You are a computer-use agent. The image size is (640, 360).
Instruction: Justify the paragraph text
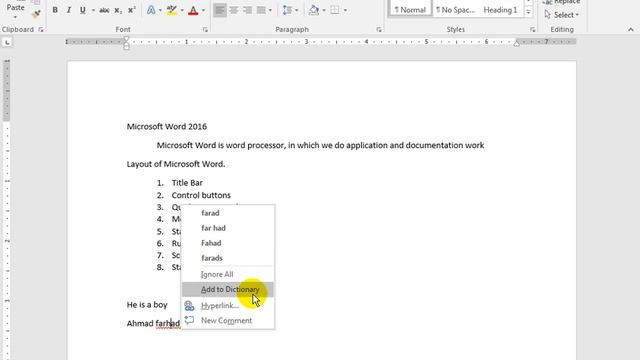tap(261, 10)
